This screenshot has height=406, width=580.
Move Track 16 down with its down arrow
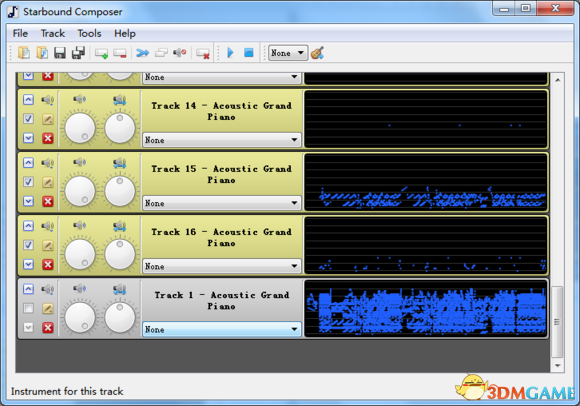pyautogui.click(x=28, y=264)
